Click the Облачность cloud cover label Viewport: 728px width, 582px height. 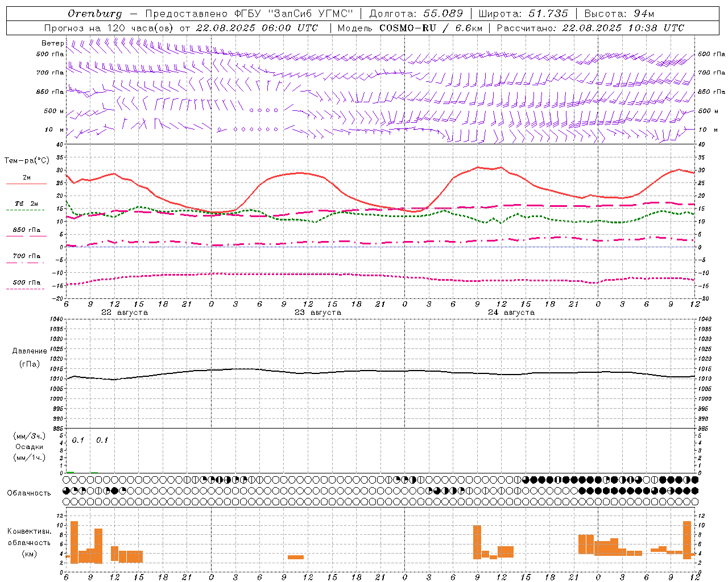(x=29, y=493)
